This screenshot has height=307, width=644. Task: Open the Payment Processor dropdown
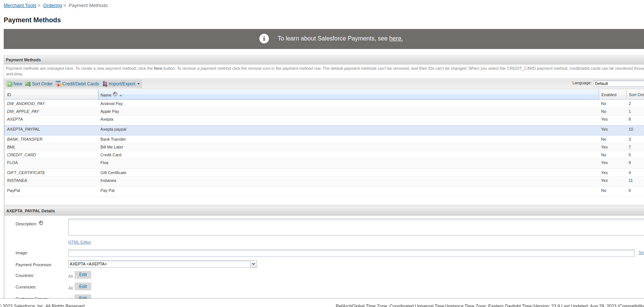click(x=253, y=264)
